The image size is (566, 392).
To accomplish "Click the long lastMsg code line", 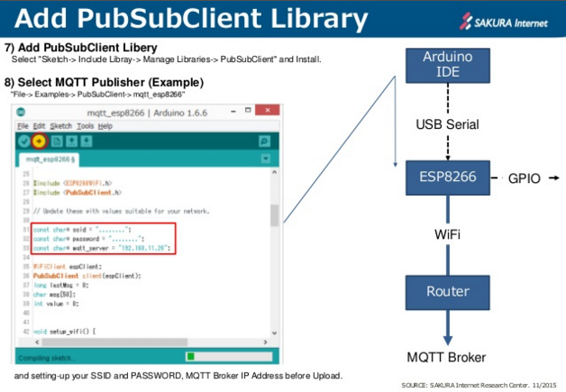I will coord(61,285).
